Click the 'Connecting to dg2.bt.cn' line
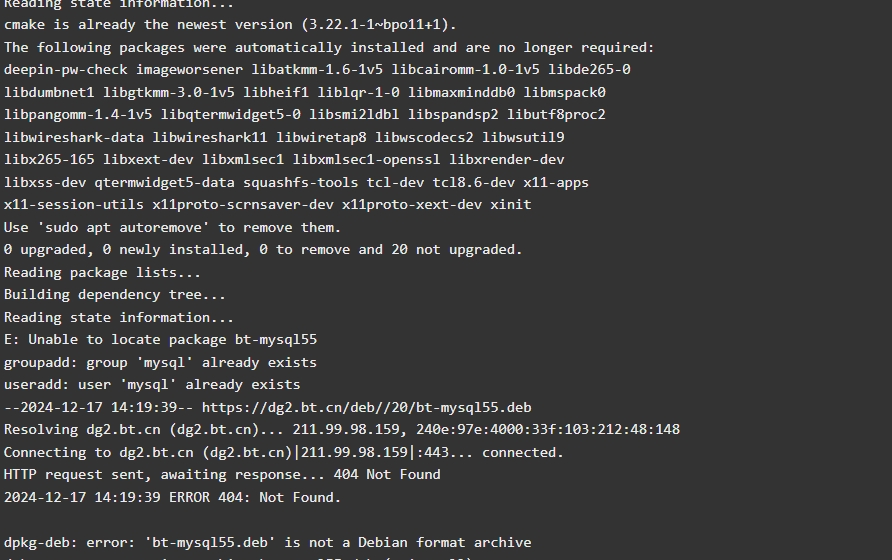The width and height of the screenshot is (892, 560). [x=284, y=452]
